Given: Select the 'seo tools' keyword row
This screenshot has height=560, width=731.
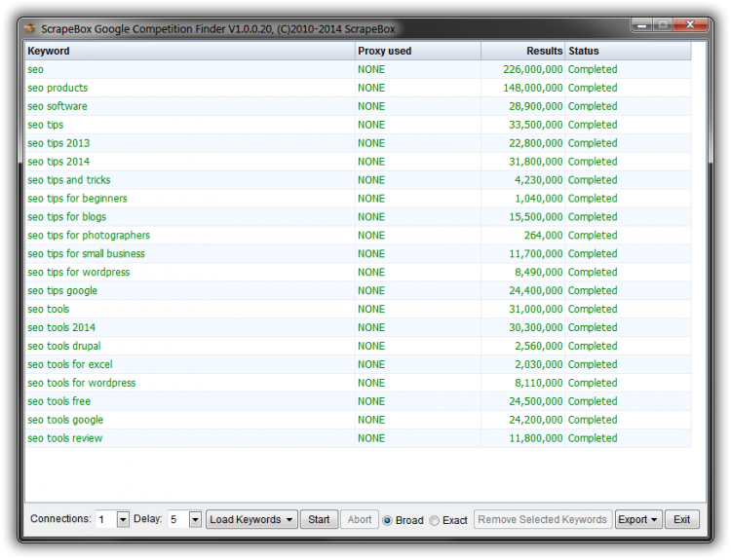Looking at the screenshot, I should 358,310.
